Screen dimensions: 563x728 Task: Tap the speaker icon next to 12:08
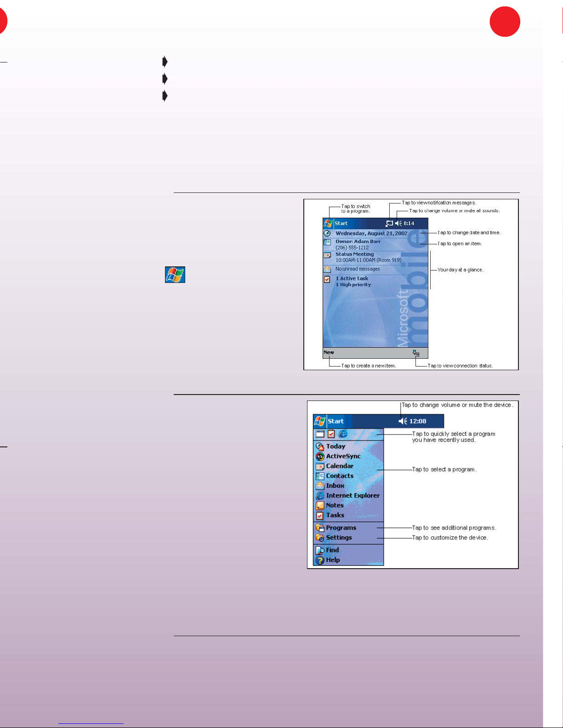click(x=403, y=421)
